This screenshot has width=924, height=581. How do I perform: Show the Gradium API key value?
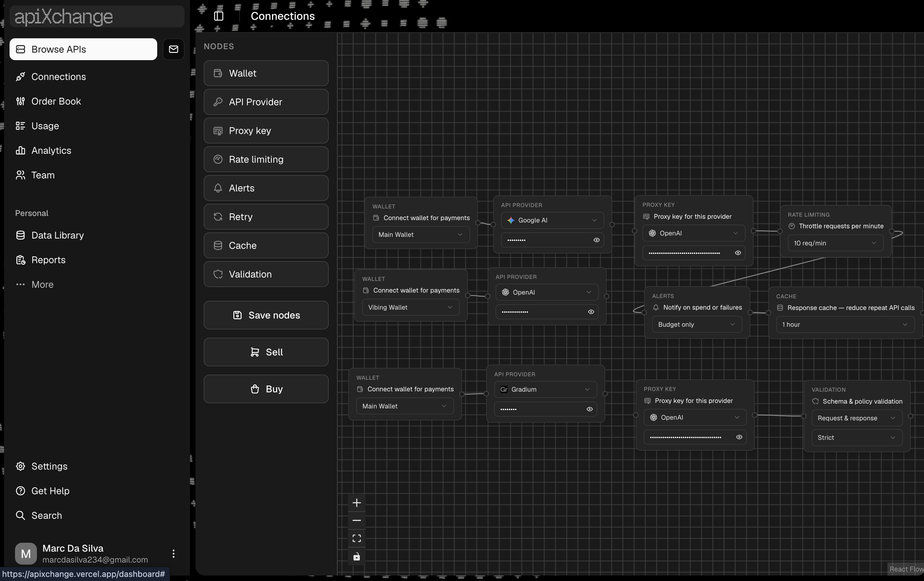(589, 409)
